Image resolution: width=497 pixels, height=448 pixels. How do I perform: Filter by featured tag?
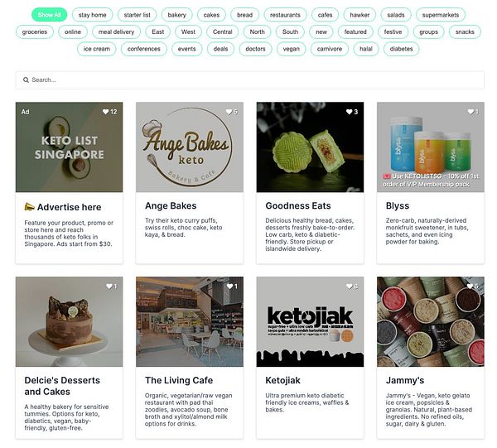[355, 32]
